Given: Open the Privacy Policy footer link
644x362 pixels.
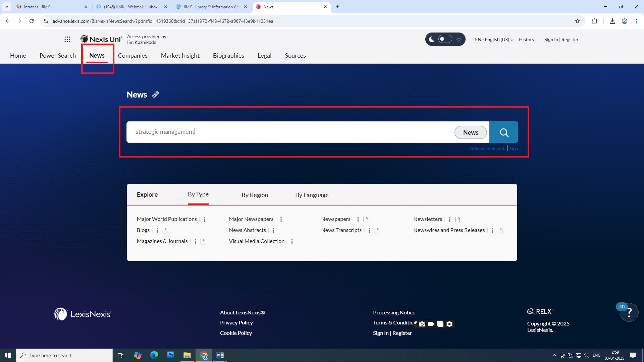Looking at the screenshot, I should tap(236, 322).
